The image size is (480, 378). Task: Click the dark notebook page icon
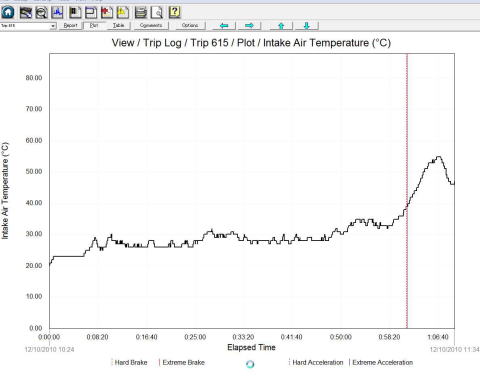[x=75, y=13]
